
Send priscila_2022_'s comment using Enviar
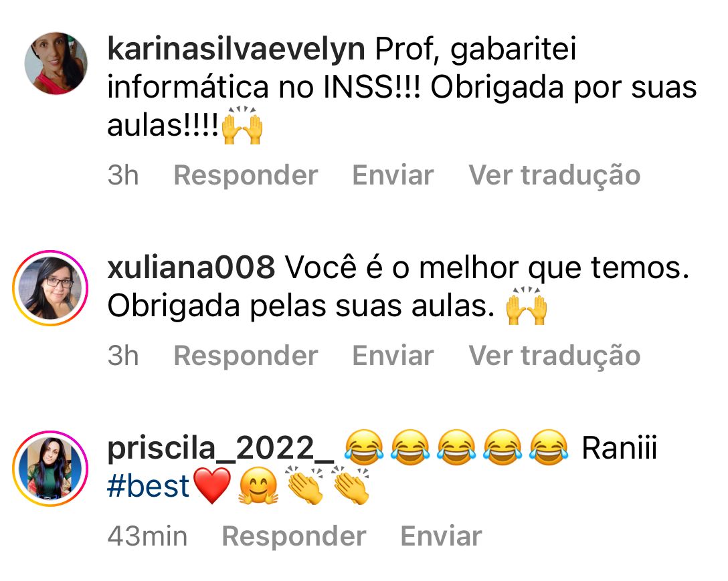pos(441,536)
